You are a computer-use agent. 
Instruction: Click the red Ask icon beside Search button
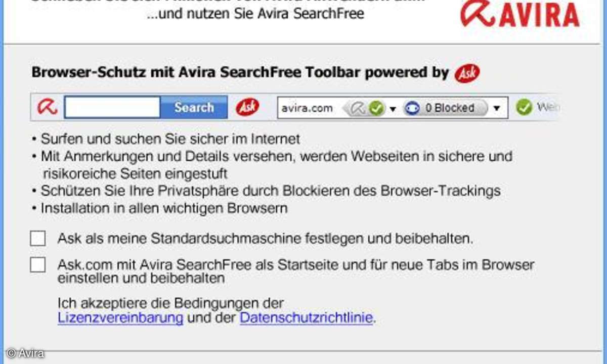pos(247,107)
